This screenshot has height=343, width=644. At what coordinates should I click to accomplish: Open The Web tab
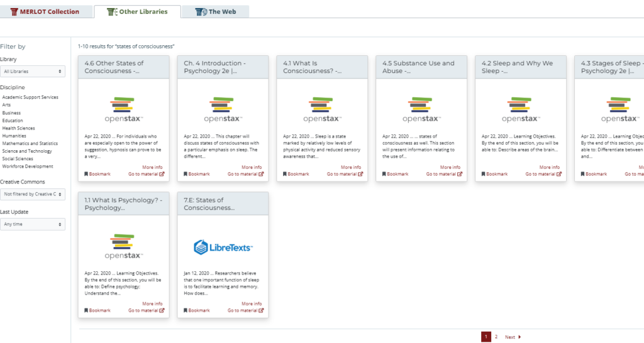(216, 11)
